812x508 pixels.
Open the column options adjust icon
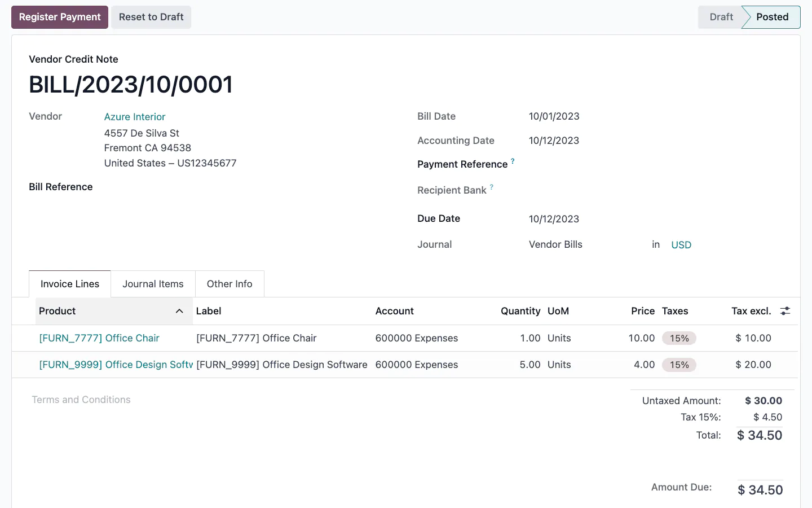[785, 311]
